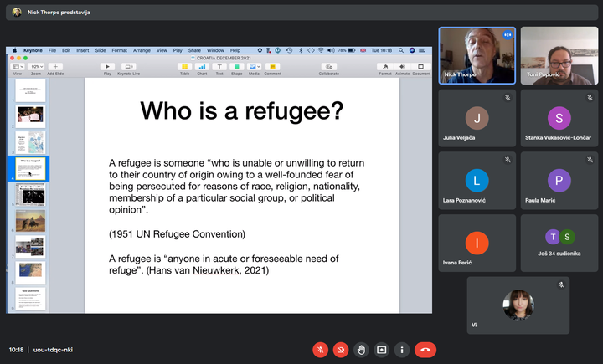This screenshot has width=603, height=364.
Task: Select the Shape tool in toolbar
Action: click(x=237, y=66)
